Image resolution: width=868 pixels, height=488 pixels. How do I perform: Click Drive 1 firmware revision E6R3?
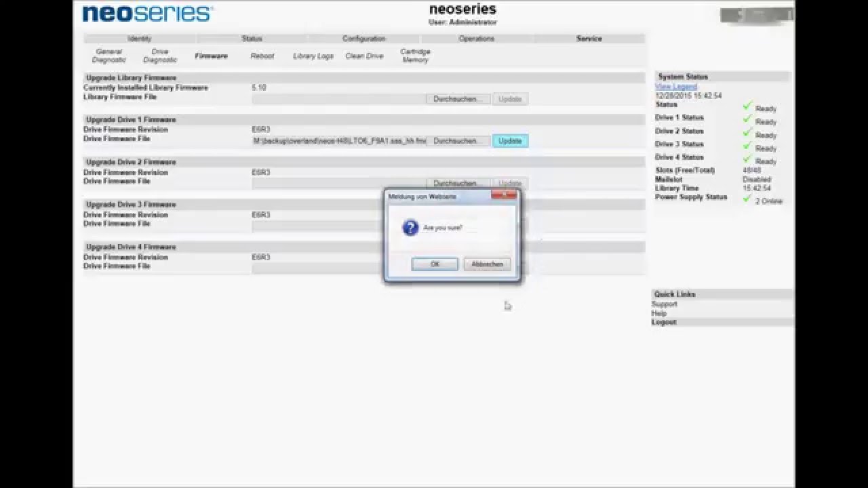pyautogui.click(x=261, y=129)
